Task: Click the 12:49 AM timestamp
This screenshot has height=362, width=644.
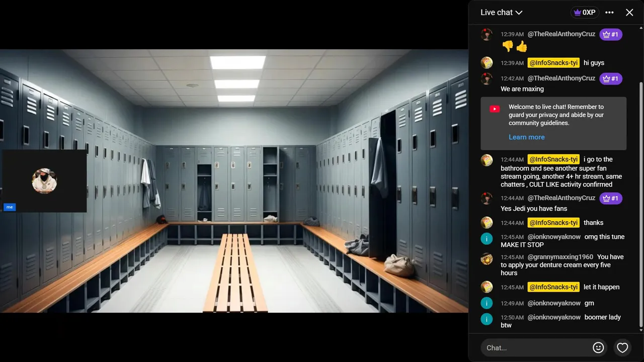Action: 512,304
